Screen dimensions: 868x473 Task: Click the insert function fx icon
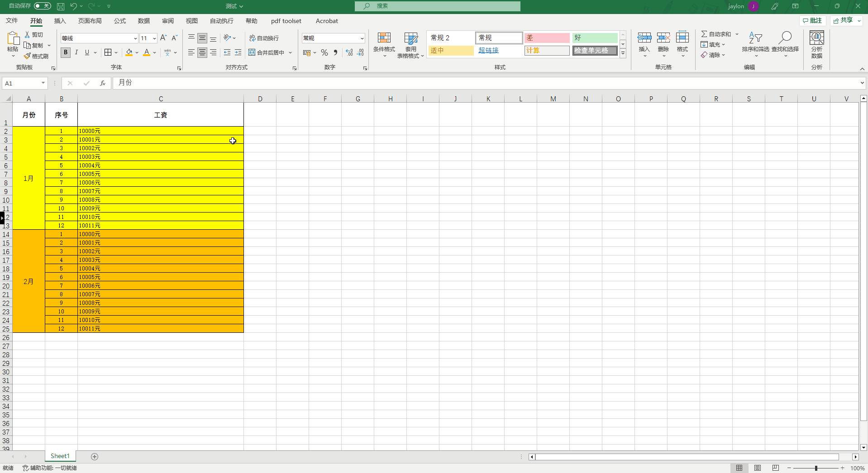[x=103, y=83]
